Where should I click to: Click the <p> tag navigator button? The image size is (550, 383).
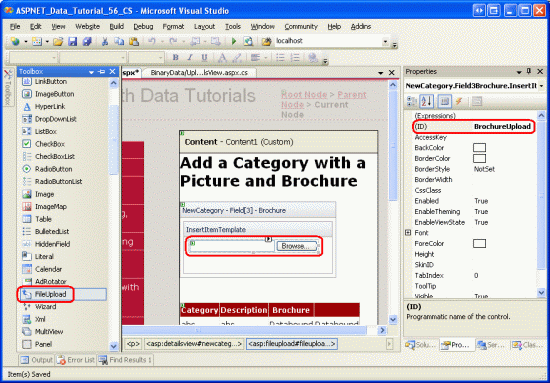[133, 344]
